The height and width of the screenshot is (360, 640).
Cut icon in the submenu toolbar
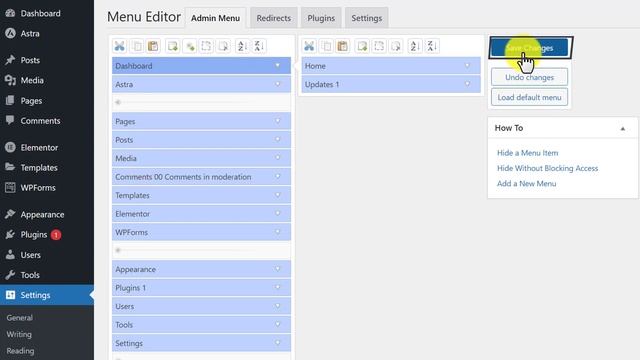tap(309, 46)
